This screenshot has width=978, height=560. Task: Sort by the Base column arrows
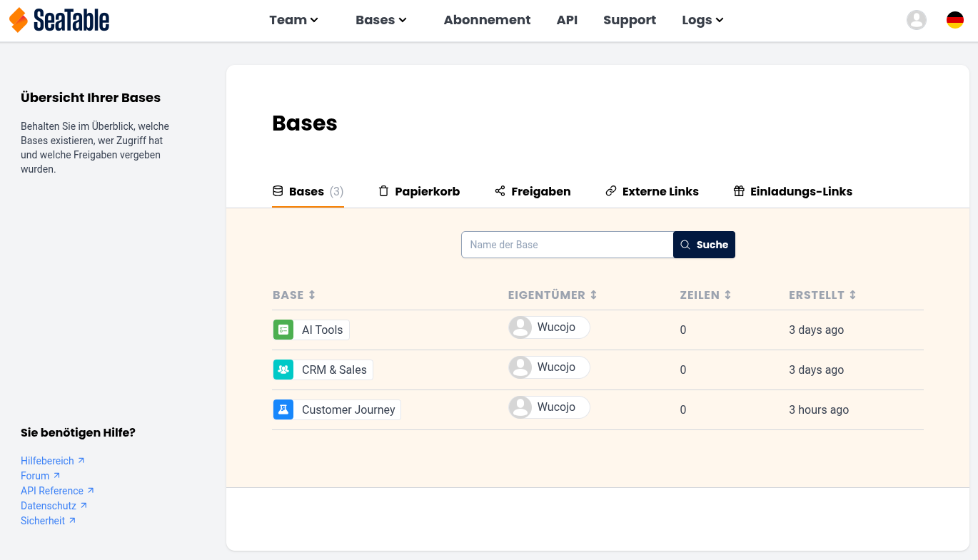pos(312,295)
